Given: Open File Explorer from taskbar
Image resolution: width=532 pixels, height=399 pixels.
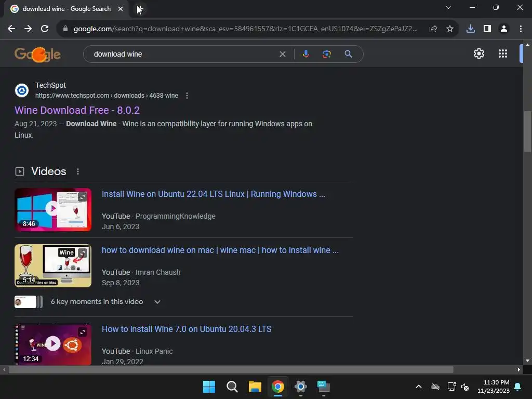Looking at the screenshot, I should (255, 387).
